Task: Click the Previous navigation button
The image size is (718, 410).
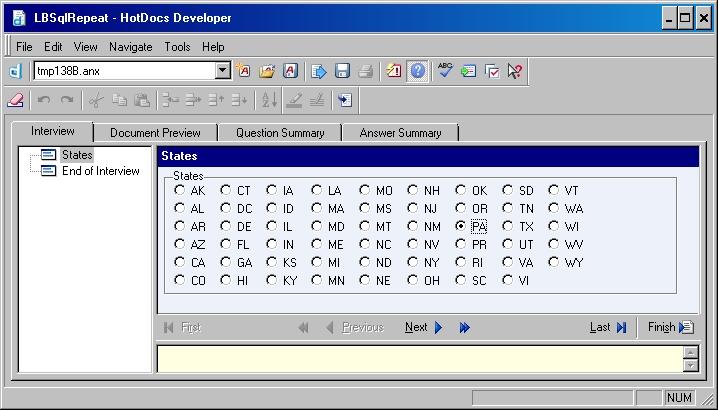Action: click(x=354, y=327)
